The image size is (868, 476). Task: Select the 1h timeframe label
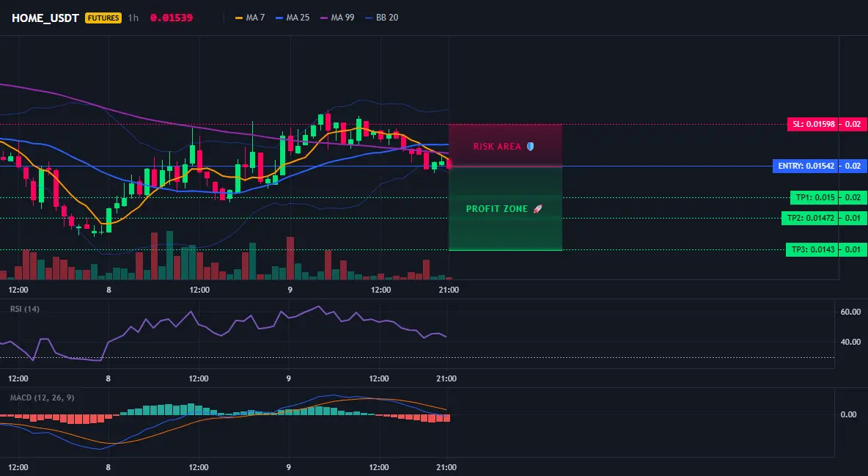133,18
